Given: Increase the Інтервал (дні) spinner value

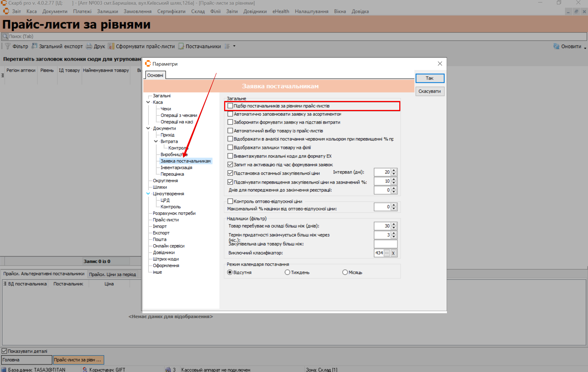Looking at the screenshot, I should pyautogui.click(x=394, y=170).
